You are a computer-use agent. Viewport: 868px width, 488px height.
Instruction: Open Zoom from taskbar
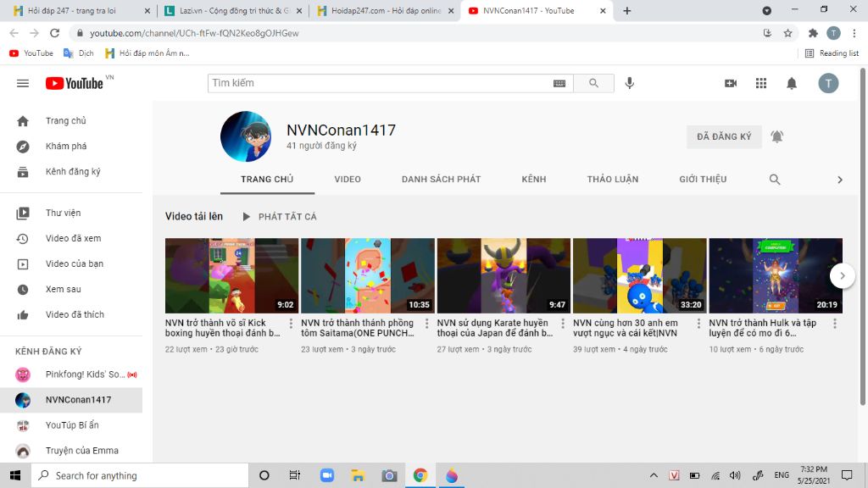(327, 475)
